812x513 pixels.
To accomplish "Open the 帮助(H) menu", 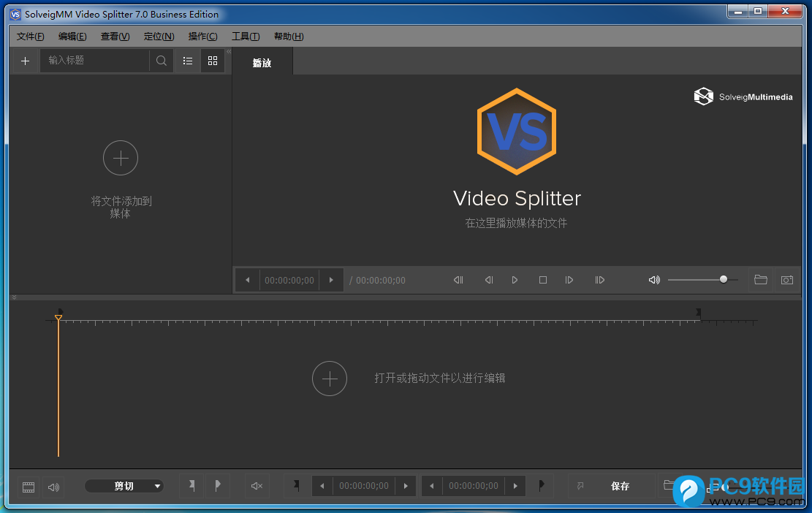I will coord(289,37).
